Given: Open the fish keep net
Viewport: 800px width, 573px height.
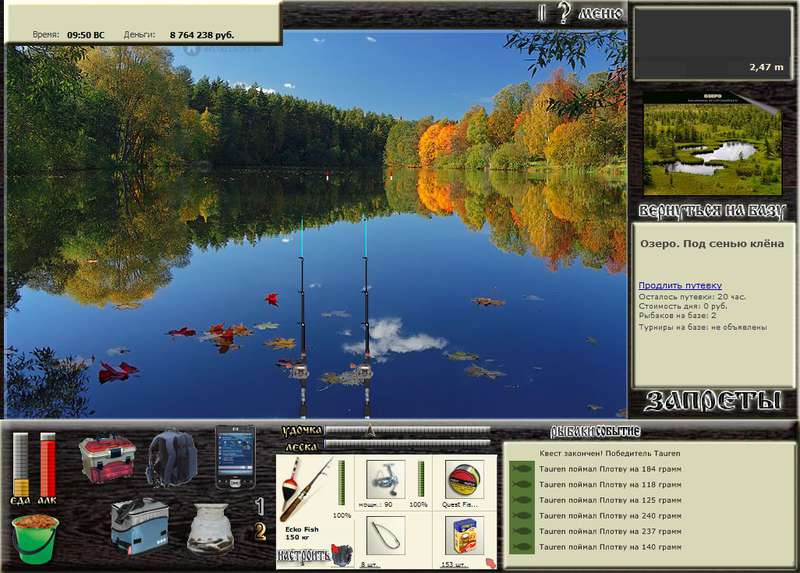Looking at the screenshot, I should point(210,529).
